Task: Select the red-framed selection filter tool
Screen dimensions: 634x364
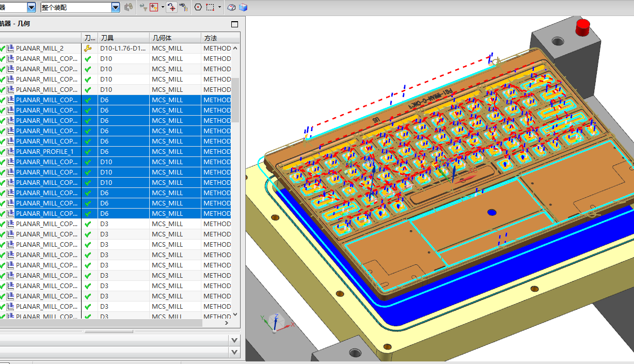Action: 153,7
